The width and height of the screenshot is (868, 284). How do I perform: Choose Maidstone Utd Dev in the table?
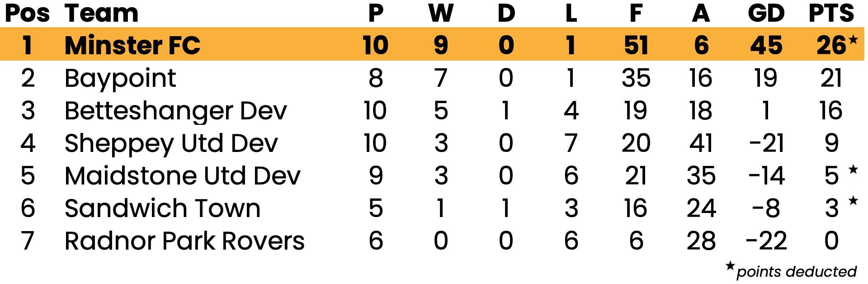(182, 176)
